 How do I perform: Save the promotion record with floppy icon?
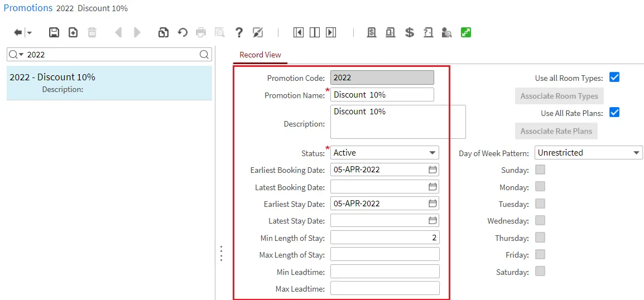[x=54, y=32]
